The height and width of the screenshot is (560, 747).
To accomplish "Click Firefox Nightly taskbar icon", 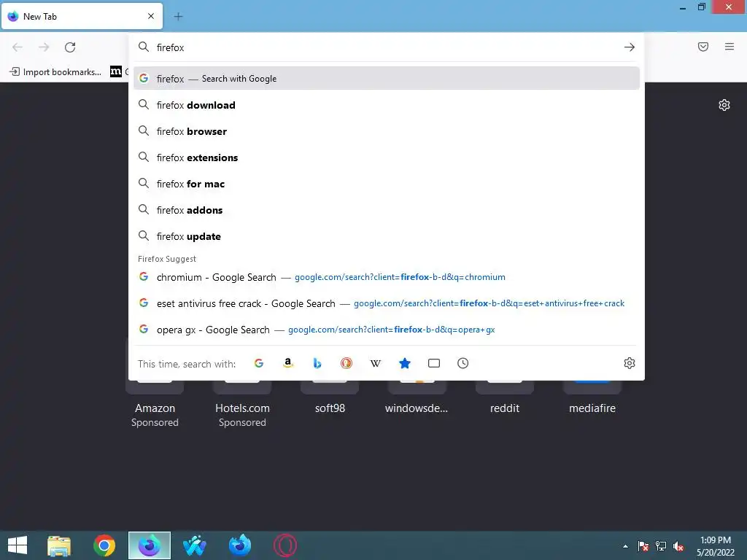I will (x=150, y=545).
